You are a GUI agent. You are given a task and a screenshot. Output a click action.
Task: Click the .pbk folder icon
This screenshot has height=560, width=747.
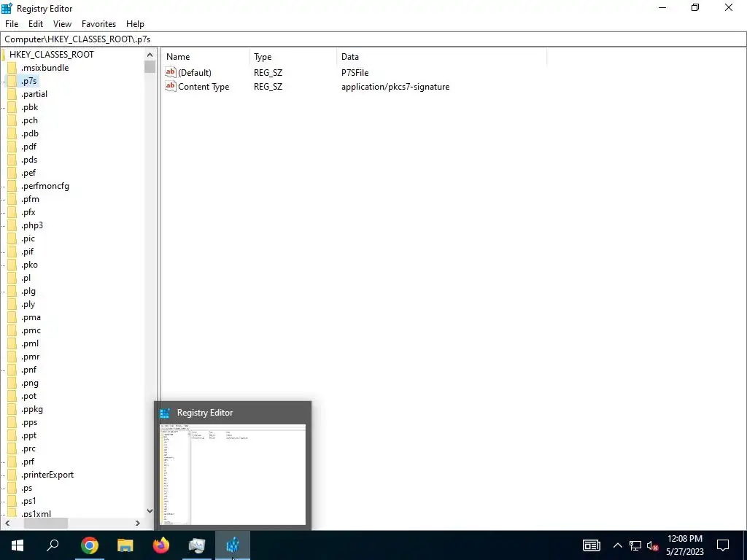tap(12, 107)
